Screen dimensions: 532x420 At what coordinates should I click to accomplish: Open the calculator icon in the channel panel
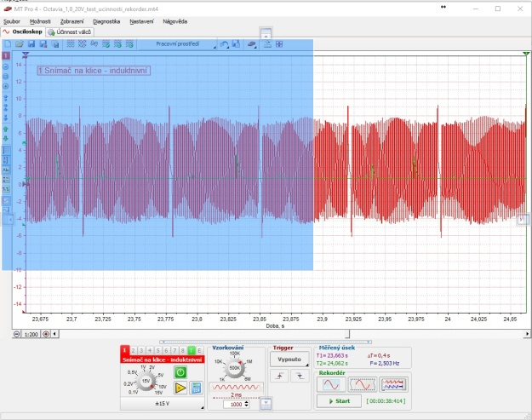pos(196,388)
